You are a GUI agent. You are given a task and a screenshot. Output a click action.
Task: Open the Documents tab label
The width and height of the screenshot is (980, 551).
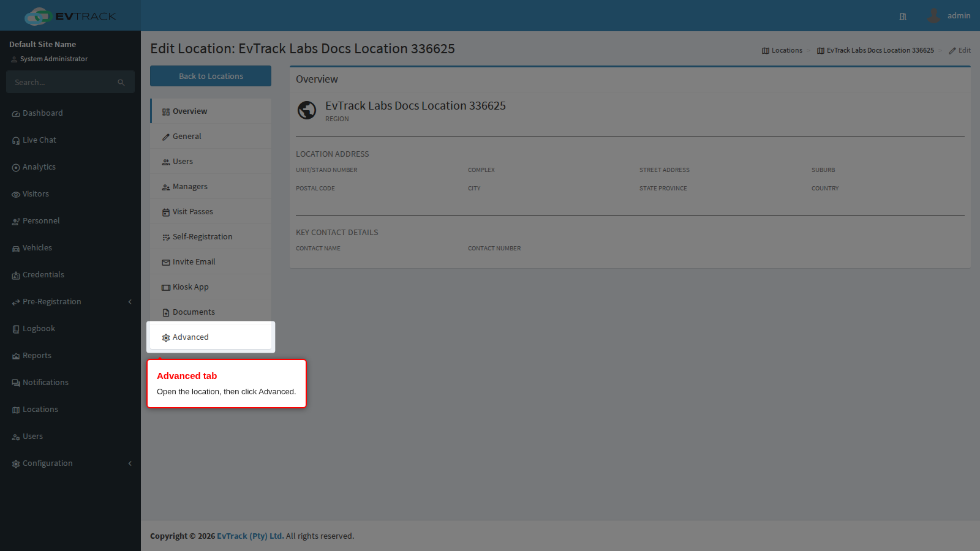click(194, 312)
